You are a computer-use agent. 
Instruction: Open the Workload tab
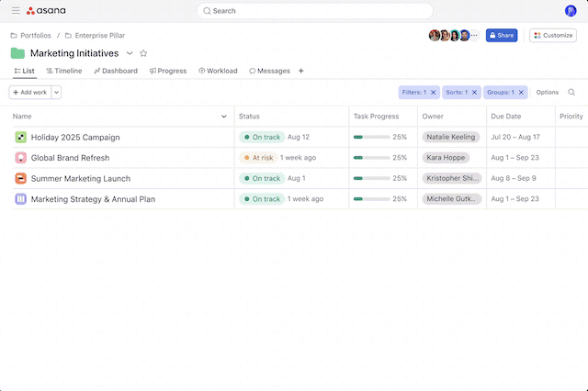[x=218, y=71]
